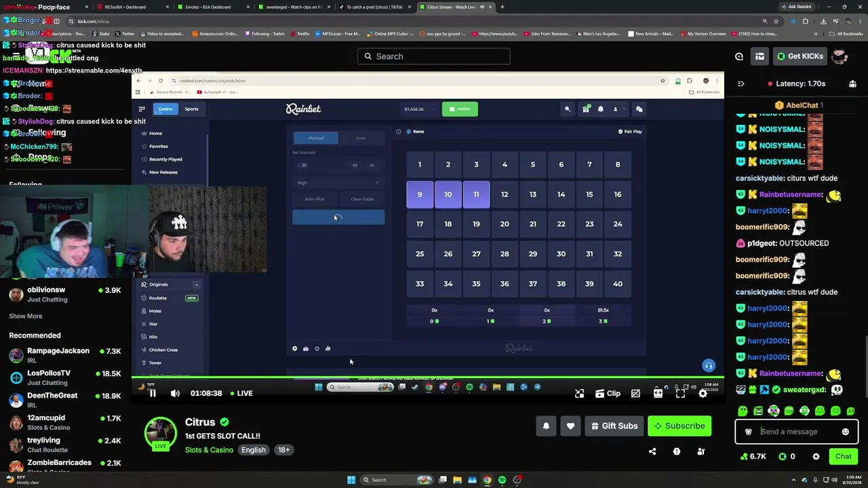Click the English language tag
Image resolution: width=868 pixels, height=488 pixels.
pos(254,450)
